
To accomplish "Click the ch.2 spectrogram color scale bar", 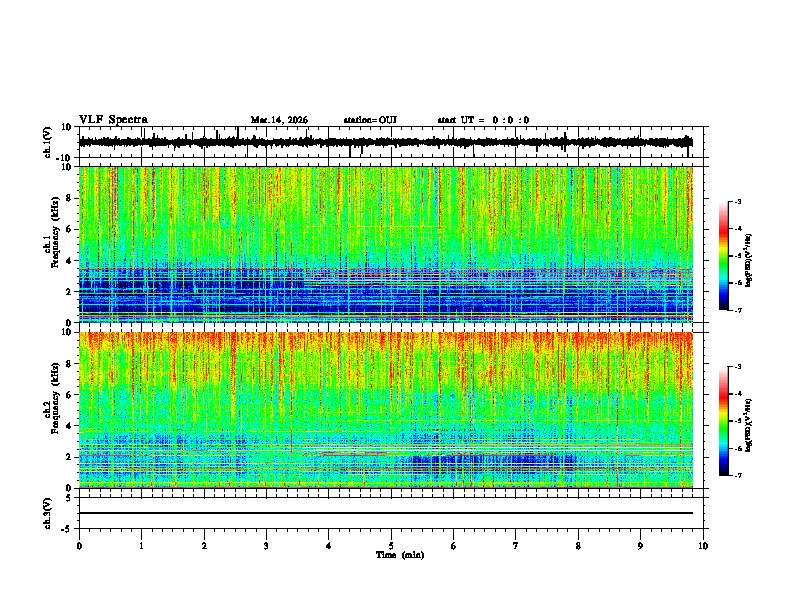I will (x=724, y=421).
